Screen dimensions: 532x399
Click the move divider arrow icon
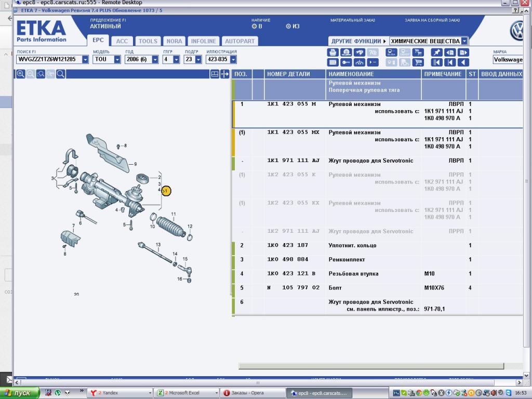[224, 74]
